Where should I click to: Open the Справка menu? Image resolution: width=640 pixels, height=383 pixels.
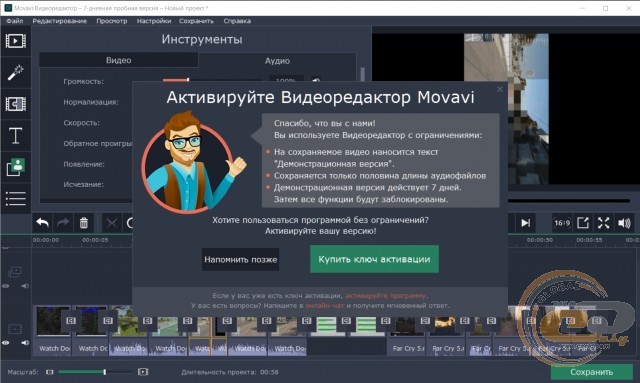[x=237, y=21]
